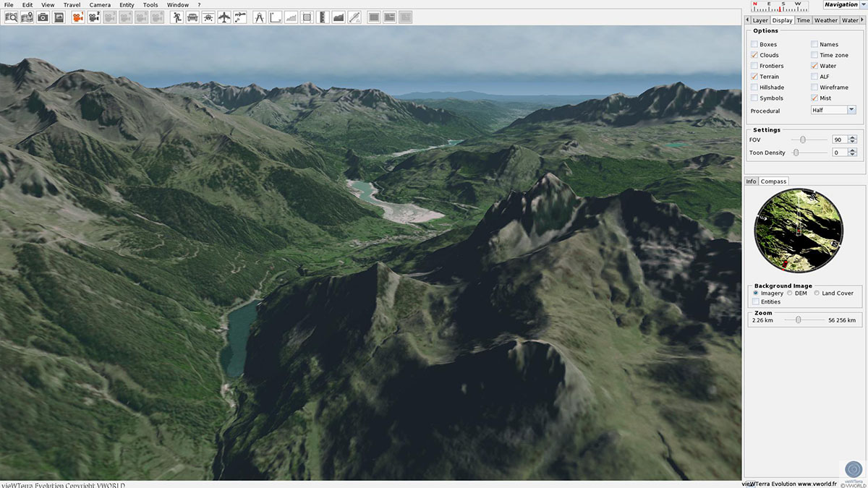Click the FOV slider handle
868x488 pixels.
(x=803, y=140)
